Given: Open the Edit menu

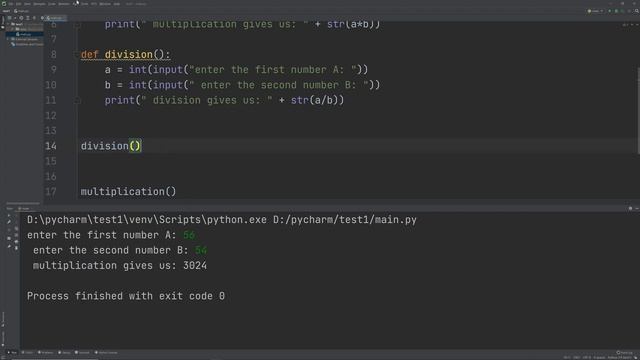Looking at the screenshot, I should click(18, 4).
